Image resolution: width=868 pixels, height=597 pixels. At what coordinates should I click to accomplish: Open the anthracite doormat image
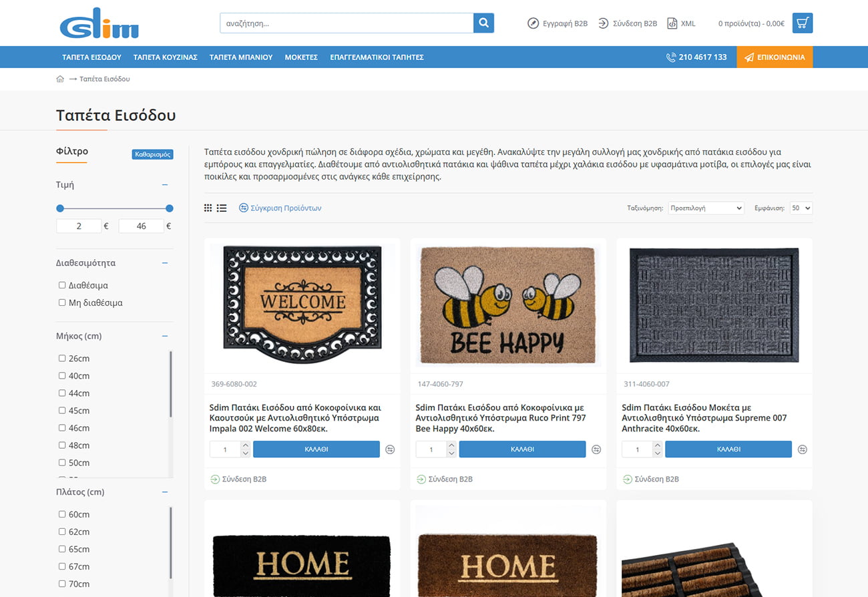click(x=714, y=305)
